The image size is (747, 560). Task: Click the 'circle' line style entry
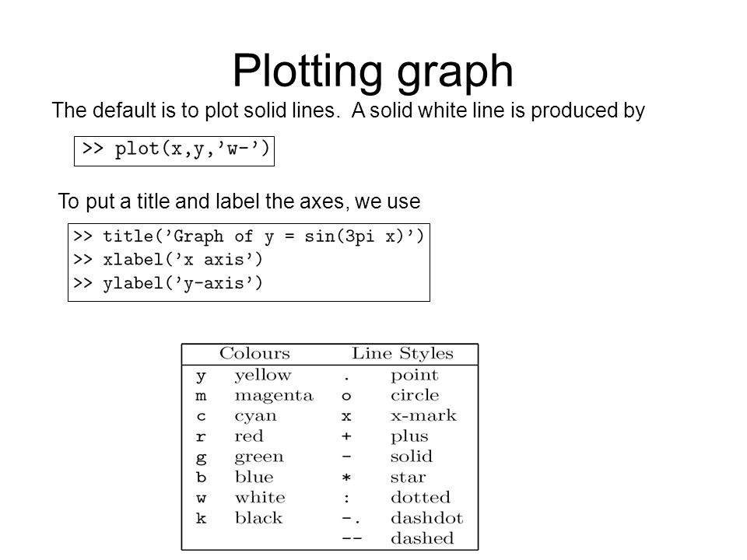point(415,395)
